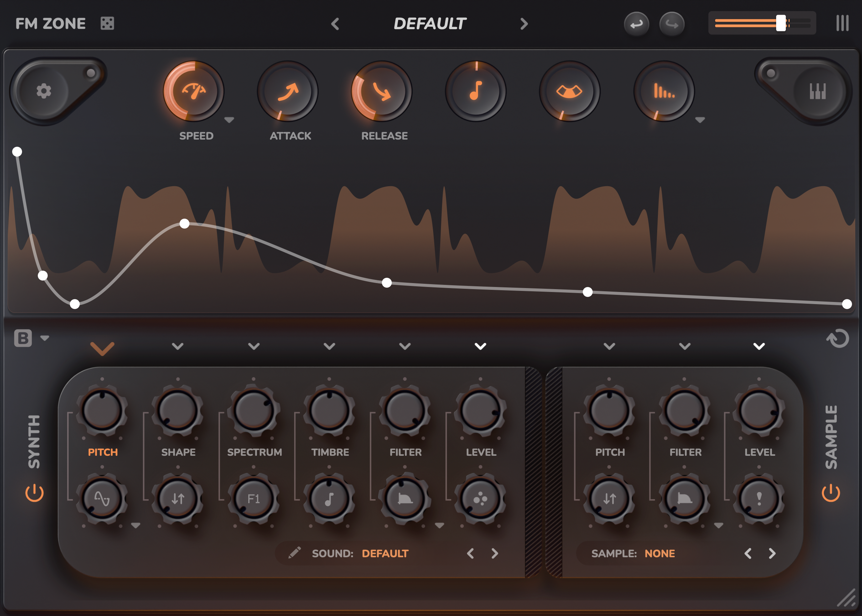Expand the orange chevron above synth Pitch
The height and width of the screenshot is (616, 862).
(102, 348)
